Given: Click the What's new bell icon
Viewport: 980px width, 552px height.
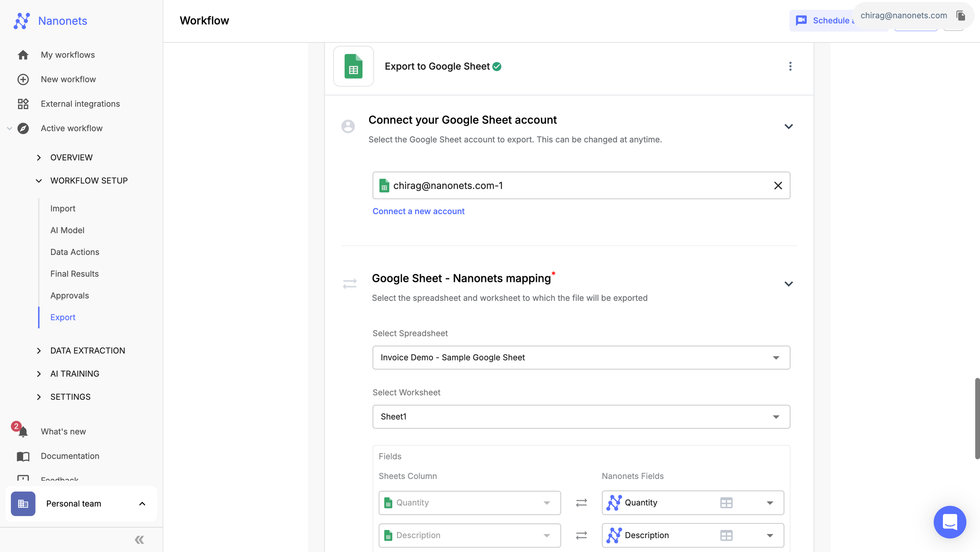Looking at the screenshot, I should (23, 431).
